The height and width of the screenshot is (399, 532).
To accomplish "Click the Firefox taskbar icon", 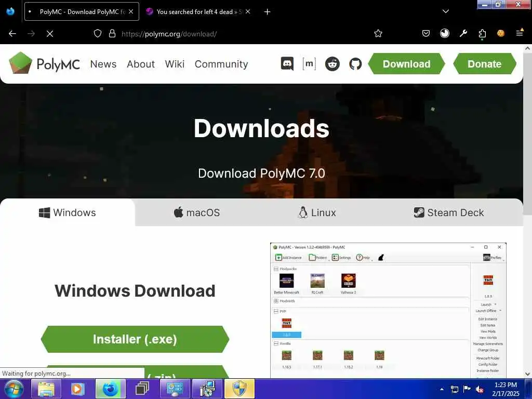I will [x=110, y=389].
